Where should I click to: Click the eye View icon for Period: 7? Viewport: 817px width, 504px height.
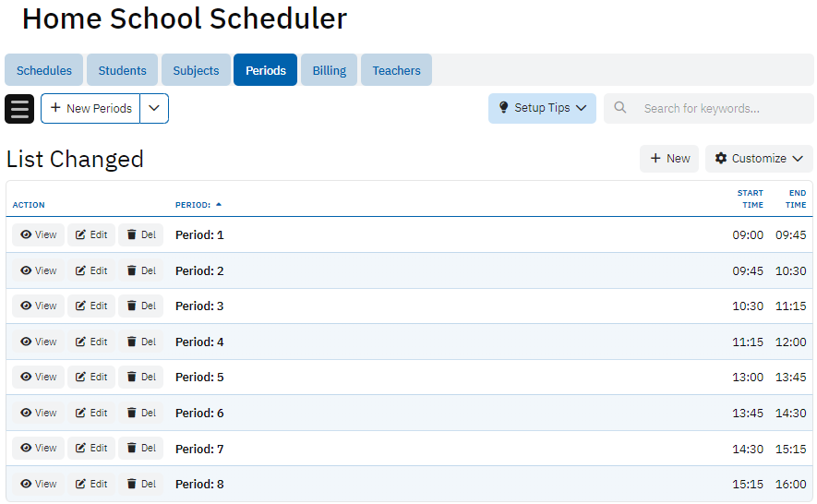[x=27, y=449]
